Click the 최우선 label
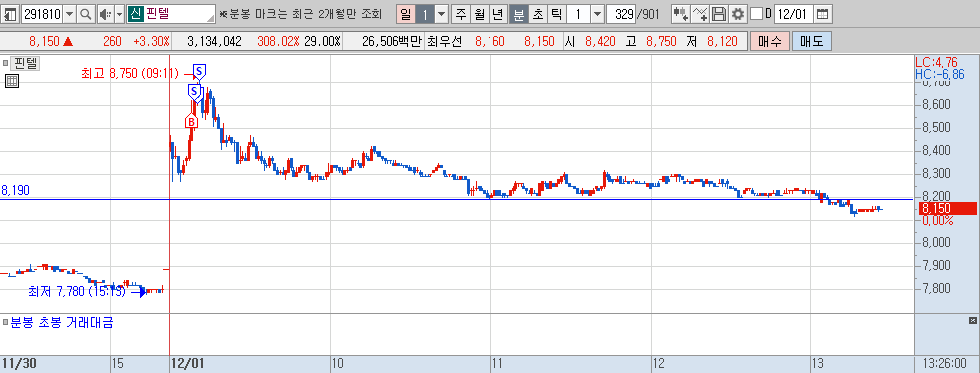This screenshot has width=980, height=373. [444, 42]
